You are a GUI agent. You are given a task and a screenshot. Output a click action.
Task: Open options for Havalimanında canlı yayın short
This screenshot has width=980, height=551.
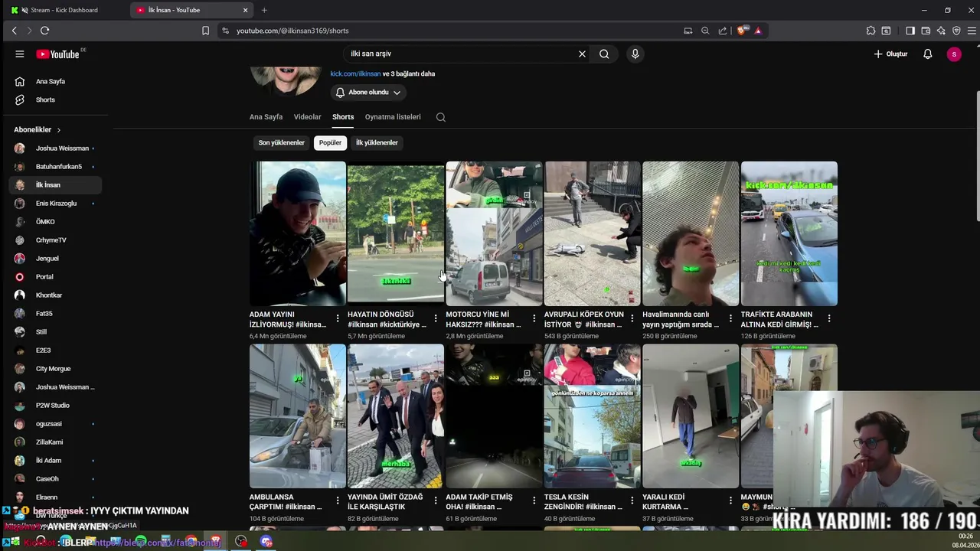pyautogui.click(x=730, y=318)
